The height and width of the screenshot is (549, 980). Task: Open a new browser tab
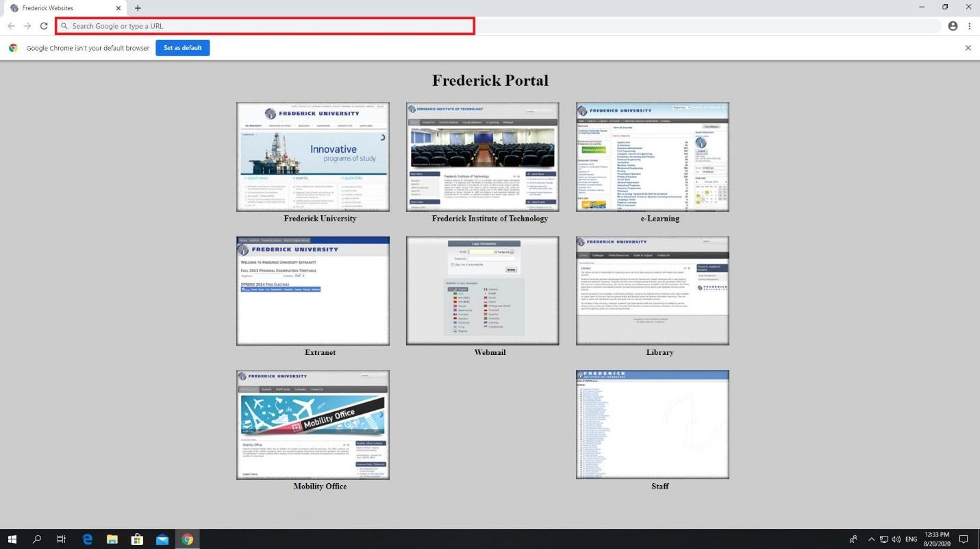click(x=138, y=8)
